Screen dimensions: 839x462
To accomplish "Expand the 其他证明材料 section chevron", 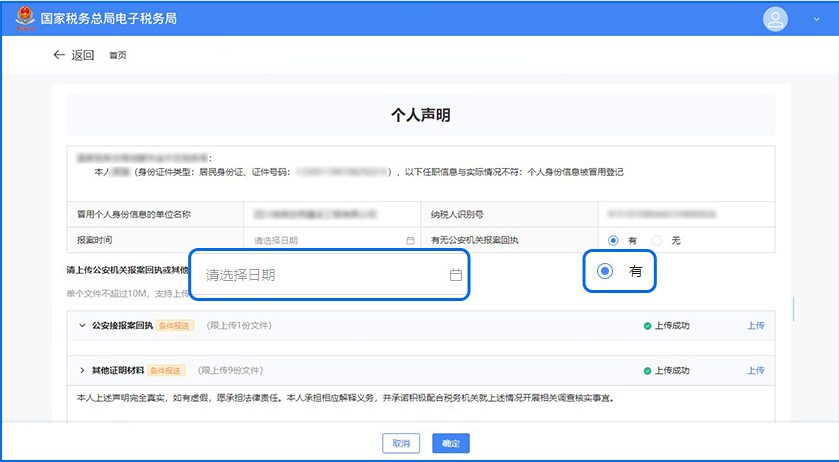I will pos(81,370).
